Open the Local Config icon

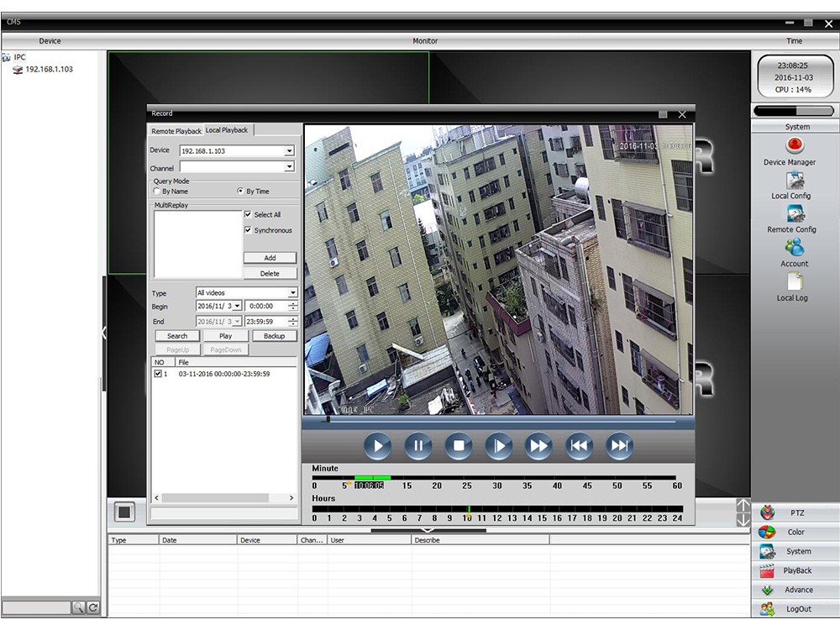pos(794,181)
